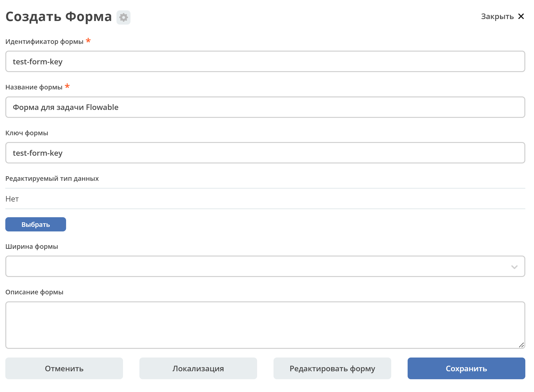Image resolution: width=534 pixels, height=392 pixels.
Task: Focus the Идентификатор формы input field
Action: (265, 61)
